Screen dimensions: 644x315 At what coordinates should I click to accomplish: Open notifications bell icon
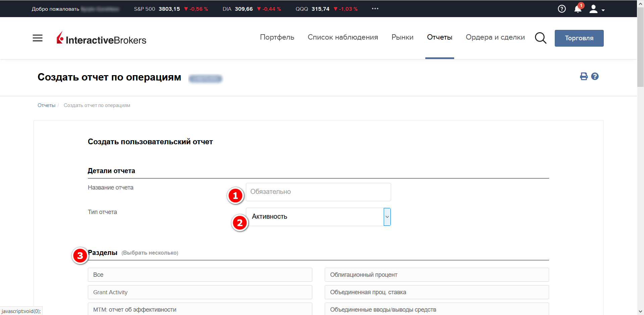tap(578, 9)
